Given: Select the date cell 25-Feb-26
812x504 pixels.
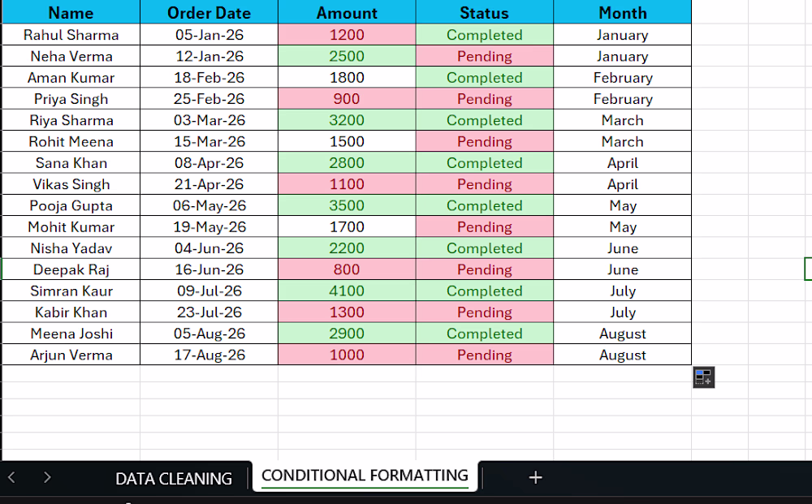Looking at the screenshot, I should 209,99.
